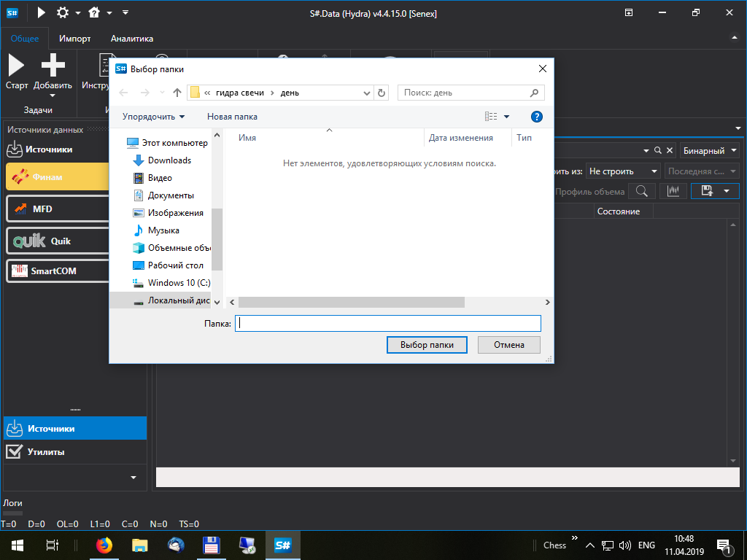
Task: Click the search magnifier in the dialog
Action: tap(534, 93)
